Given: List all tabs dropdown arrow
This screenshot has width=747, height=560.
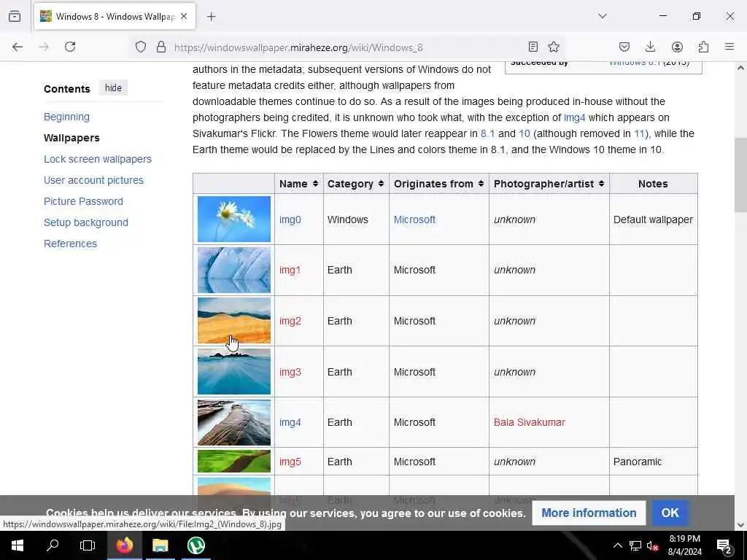Looking at the screenshot, I should click(x=603, y=16).
